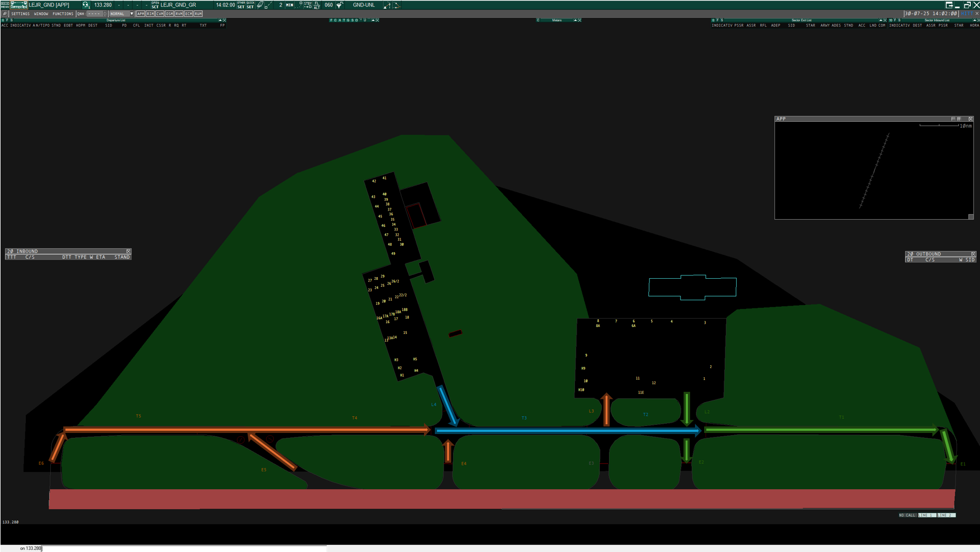
Task: Toggle the RIM alert button
Action: click(150, 14)
